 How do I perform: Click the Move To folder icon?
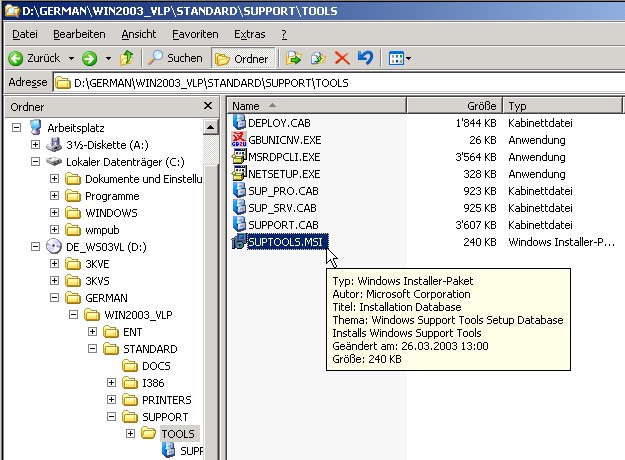(293, 59)
